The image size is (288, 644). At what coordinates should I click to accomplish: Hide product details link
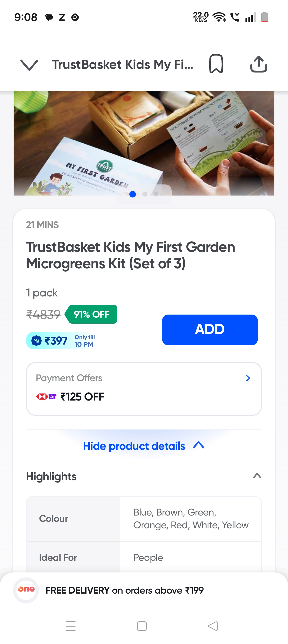tap(134, 446)
